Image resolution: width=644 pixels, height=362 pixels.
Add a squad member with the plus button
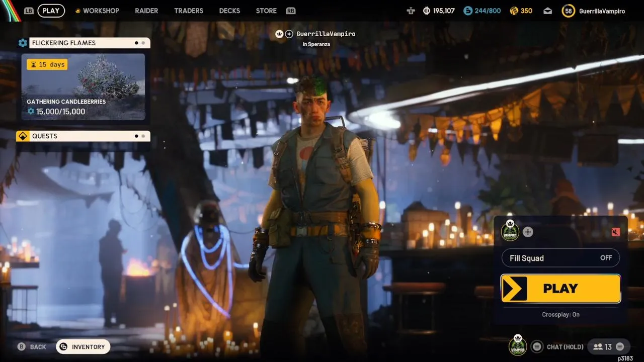click(x=528, y=232)
